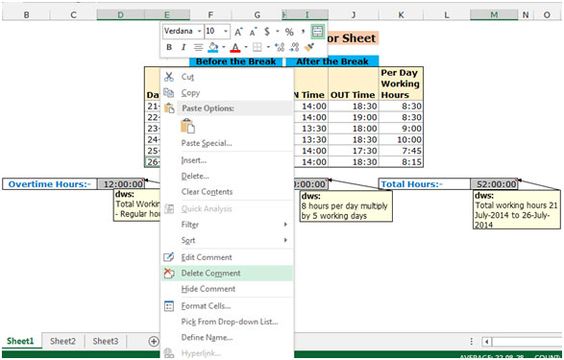Click the OUT Time cell showing 19:00
The image size is (564, 360).
pyautogui.click(x=354, y=117)
